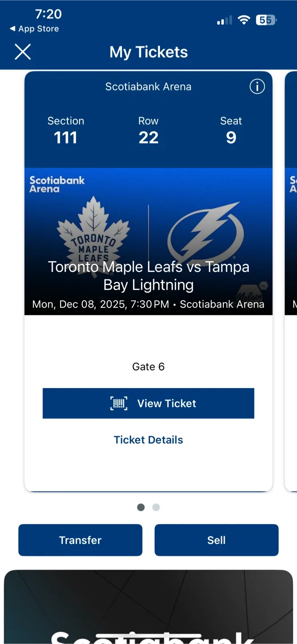This screenshot has height=644, width=297.
Task: Tap the barcode icon inside View Ticket button
Action: 118,403
